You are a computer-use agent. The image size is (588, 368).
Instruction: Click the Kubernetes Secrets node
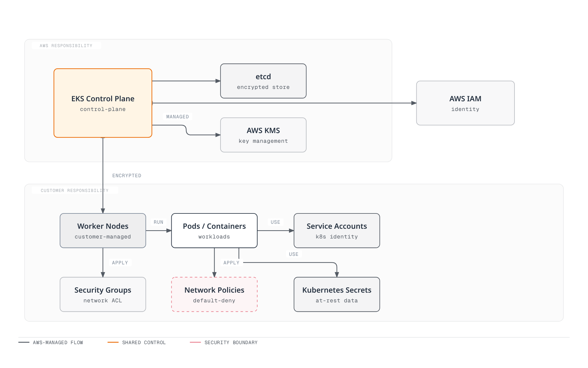coord(337,294)
